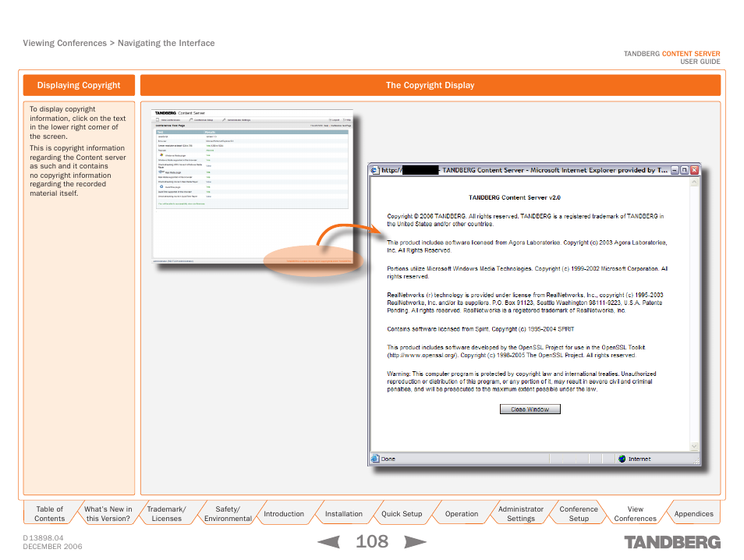Click the 'Internet' status bar text
Screen dimensions: 744x560
[639, 459]
